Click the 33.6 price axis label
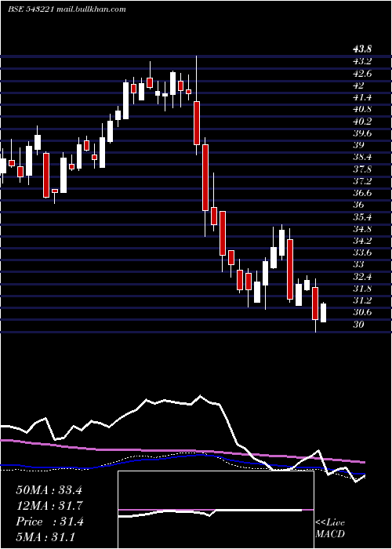 pos(362,253)
